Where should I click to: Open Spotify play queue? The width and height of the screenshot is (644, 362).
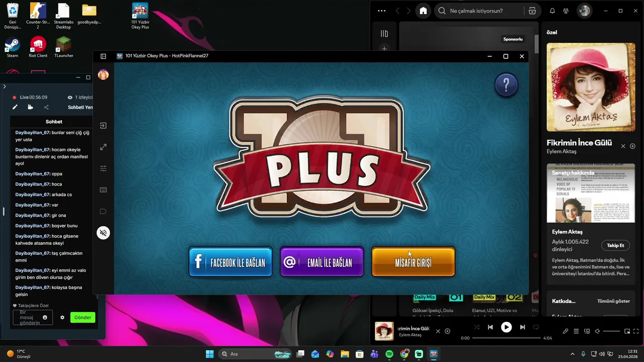pos(576,331)
